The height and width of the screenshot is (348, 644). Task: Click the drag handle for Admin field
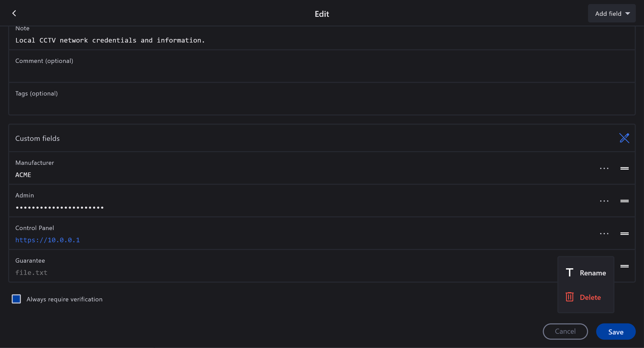(624, 201)
